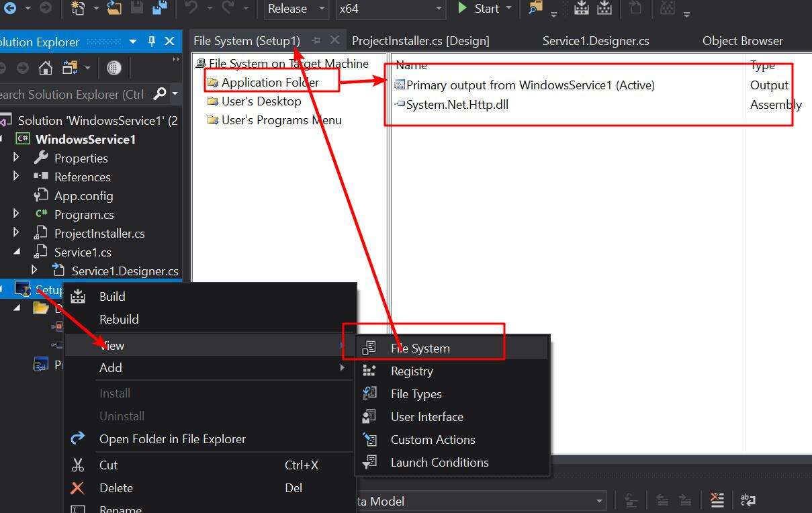Pin the File System (Setup1) tab
This screenshot has height=513, width=812.
coord(316,41)
